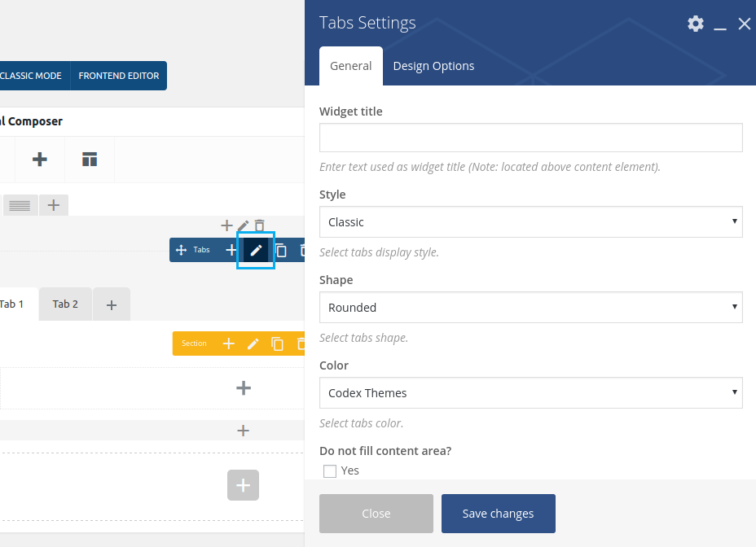
Task: Clone the Tabs element using the copy icon
Action: pos(280,250)
